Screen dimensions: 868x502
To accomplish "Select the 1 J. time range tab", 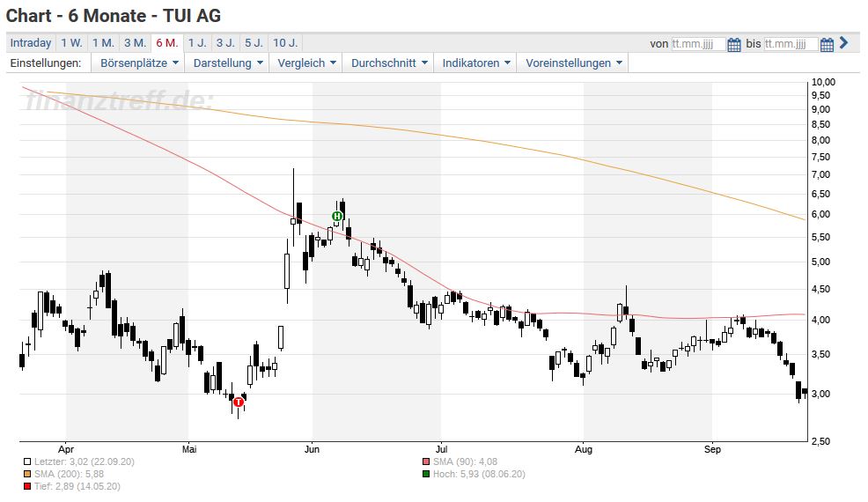I will point(197,42).
